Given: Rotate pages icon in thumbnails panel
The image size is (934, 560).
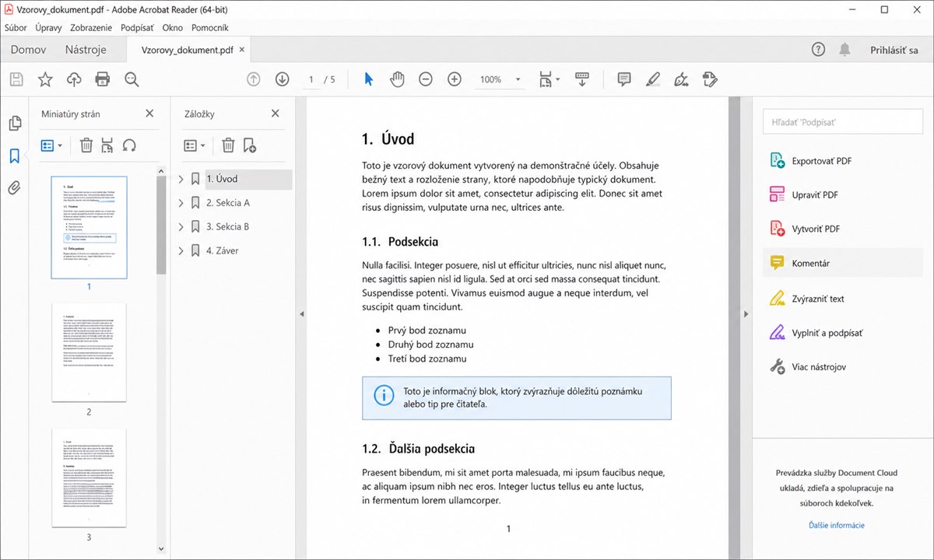Looking at the screenshot, I should pos(129,145).
